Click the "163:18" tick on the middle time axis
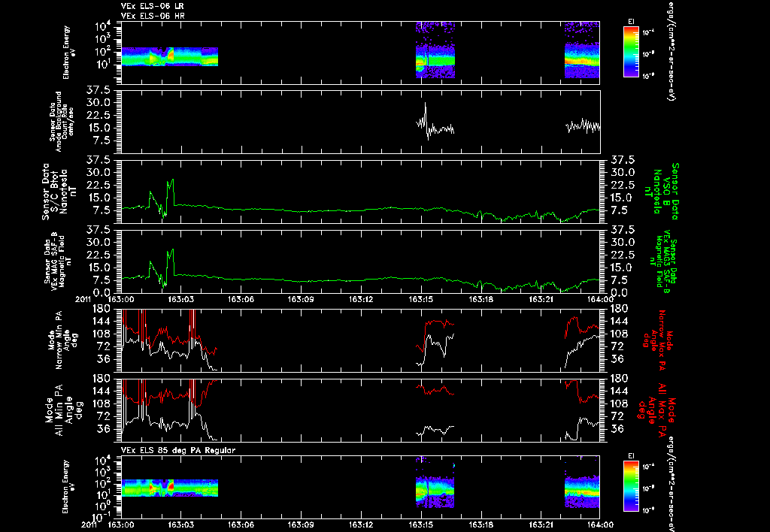Image resolution: width=770 pixels, height=532 pixels. (x=481, y=299)
